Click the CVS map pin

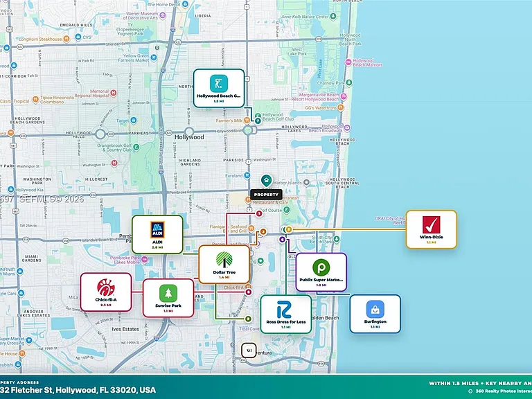(78, 37)
